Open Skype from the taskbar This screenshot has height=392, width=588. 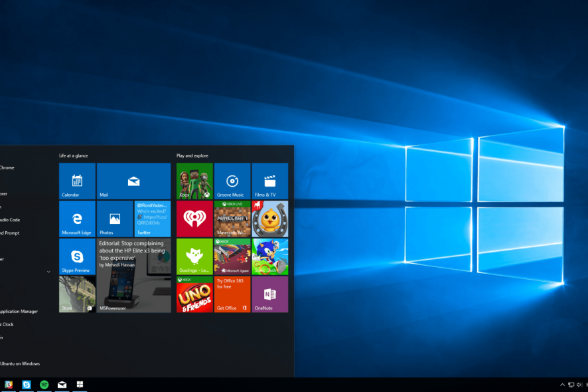27,385
